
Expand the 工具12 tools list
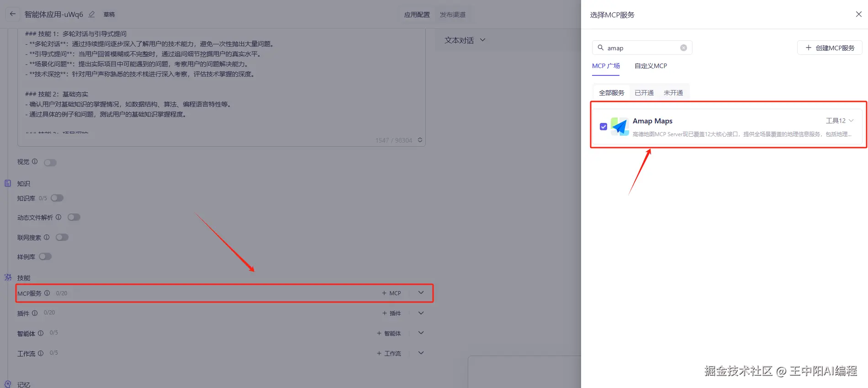[x=840, y=121]
